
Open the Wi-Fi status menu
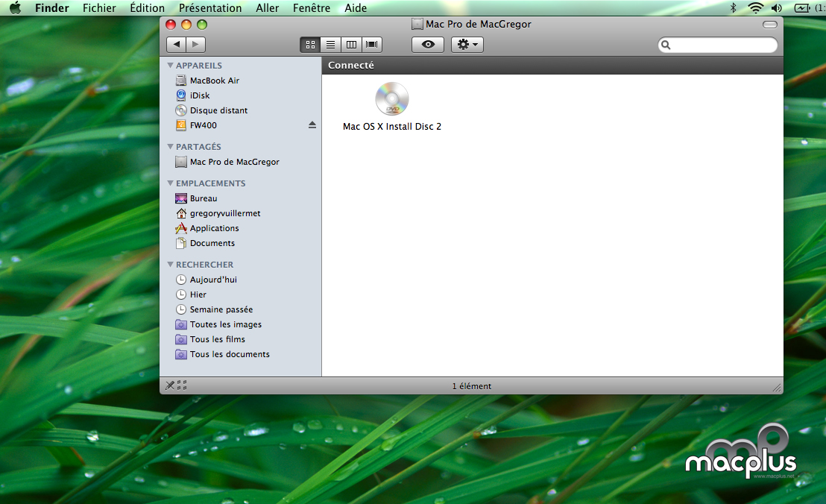pyautogui.click(x=755, y=8)
